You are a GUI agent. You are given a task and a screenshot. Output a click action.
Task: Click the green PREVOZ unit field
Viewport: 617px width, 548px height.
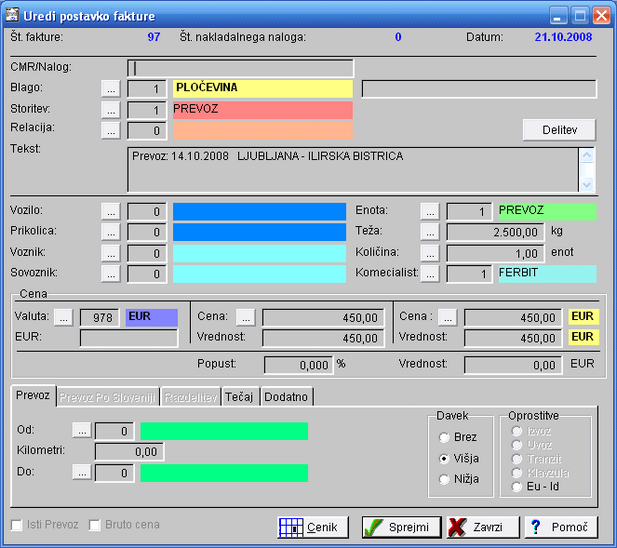(547, 211)
